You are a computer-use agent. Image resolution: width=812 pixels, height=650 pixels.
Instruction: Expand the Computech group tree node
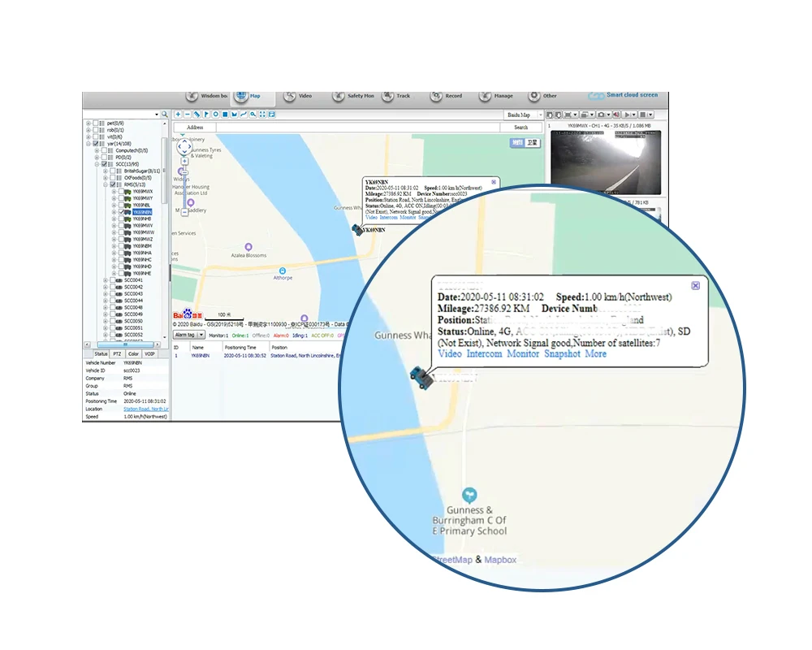click(x=97, y=150)
